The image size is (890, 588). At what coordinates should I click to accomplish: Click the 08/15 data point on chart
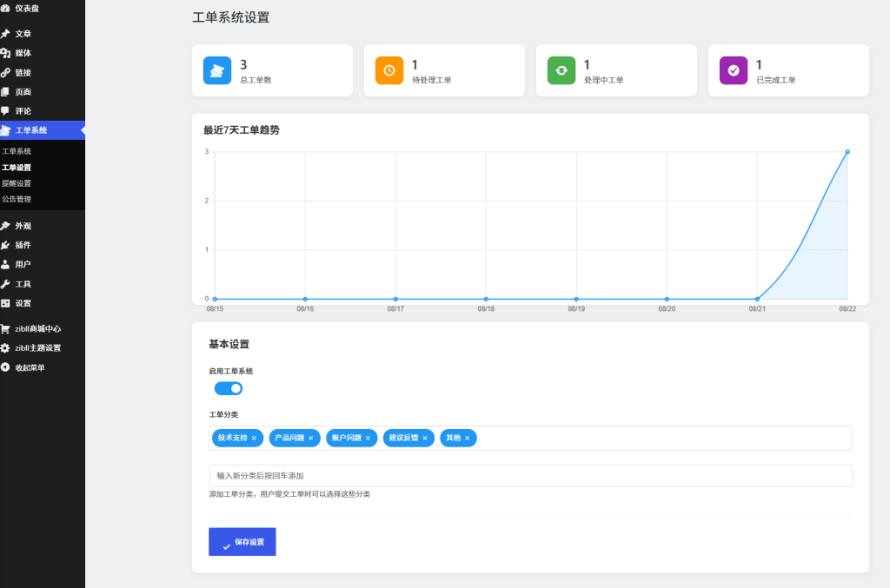[x=216, y=299]
